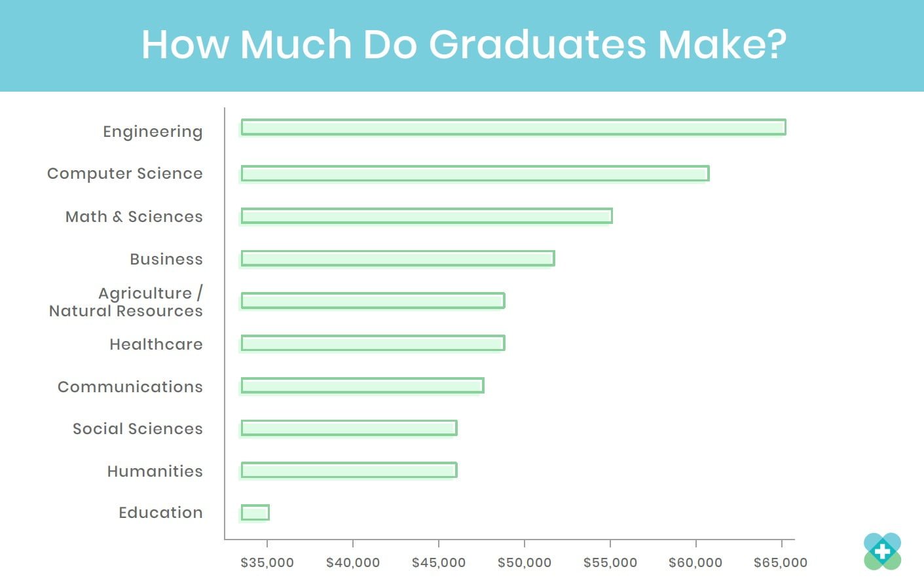The image size is (924, 588).
Task: Select the Business salary bar
Action: click(x=397, y=259)
